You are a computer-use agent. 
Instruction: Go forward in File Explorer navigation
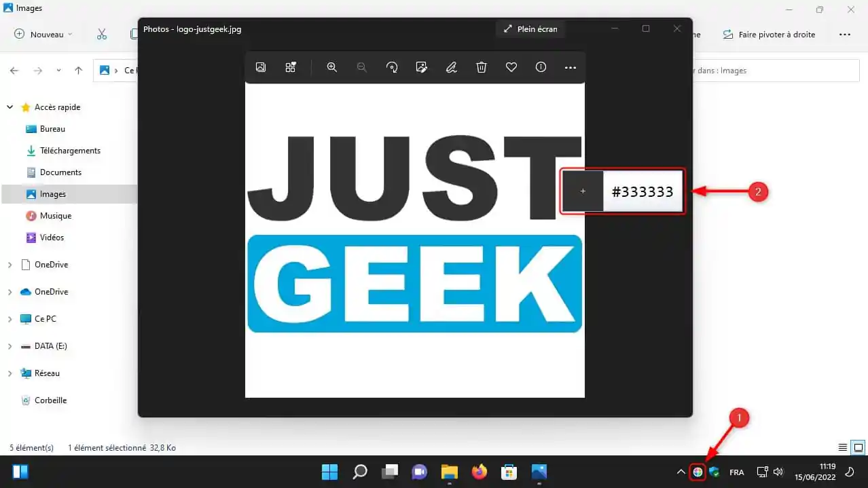click(38, 70)
